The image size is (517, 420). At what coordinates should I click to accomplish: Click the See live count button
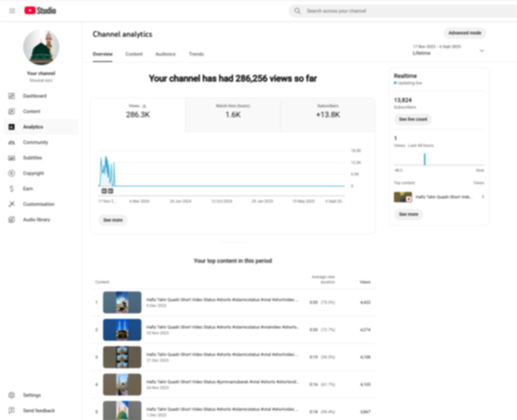point(412,120)
